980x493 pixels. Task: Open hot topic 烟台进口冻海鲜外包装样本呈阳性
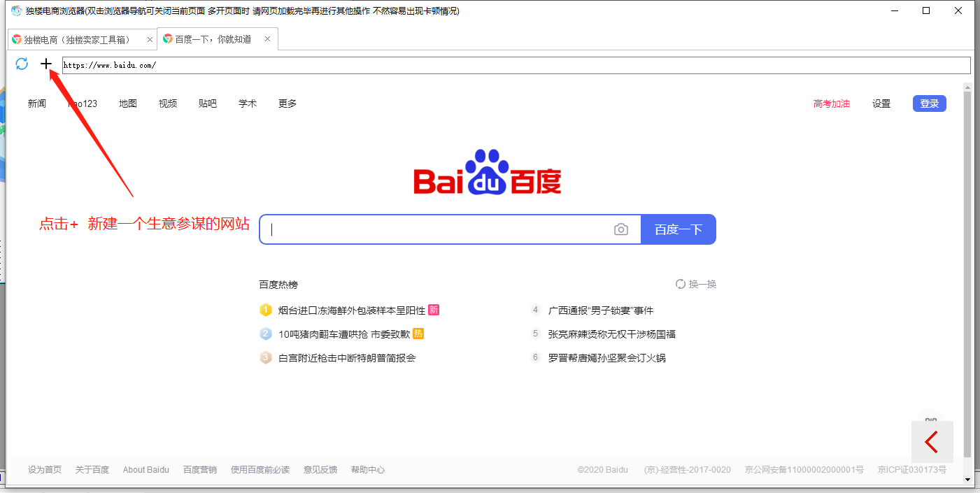[351, 310]
